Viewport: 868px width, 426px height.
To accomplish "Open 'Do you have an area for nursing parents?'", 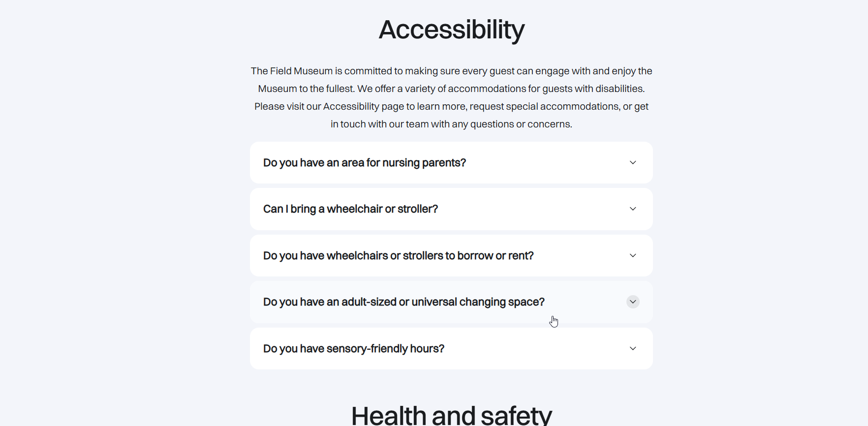I will point(364,163).
